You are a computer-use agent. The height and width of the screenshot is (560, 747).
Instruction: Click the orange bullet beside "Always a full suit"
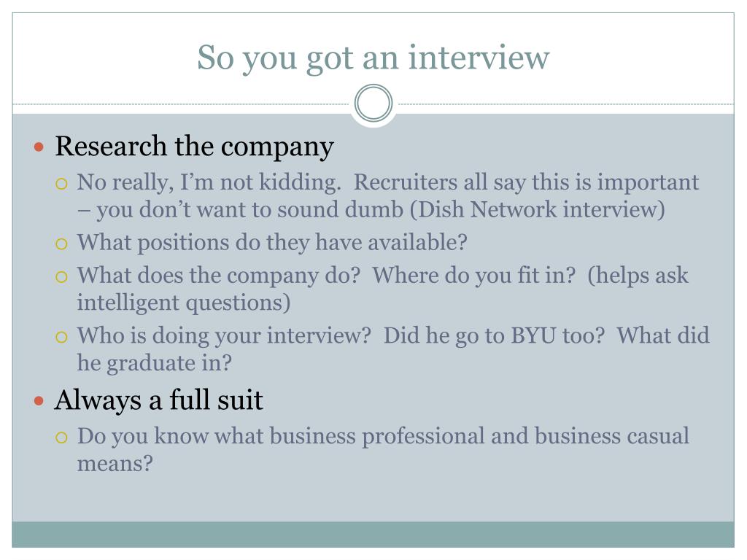(39, 400)
